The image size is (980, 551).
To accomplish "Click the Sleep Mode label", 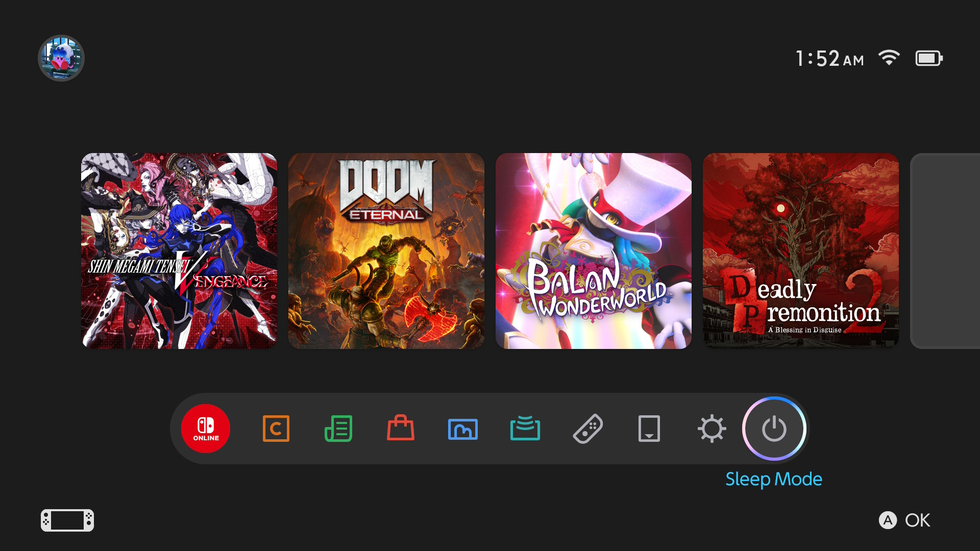I will click(774, 480).
